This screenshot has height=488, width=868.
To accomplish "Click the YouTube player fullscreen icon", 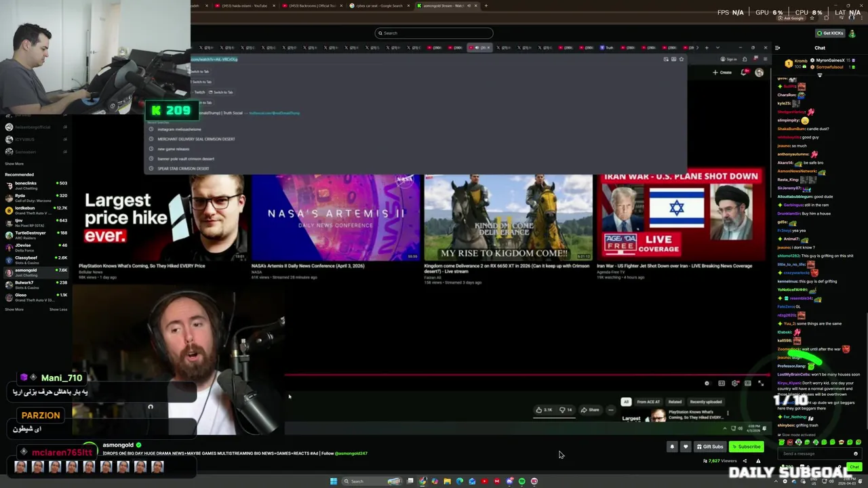I will click(761, 384).
